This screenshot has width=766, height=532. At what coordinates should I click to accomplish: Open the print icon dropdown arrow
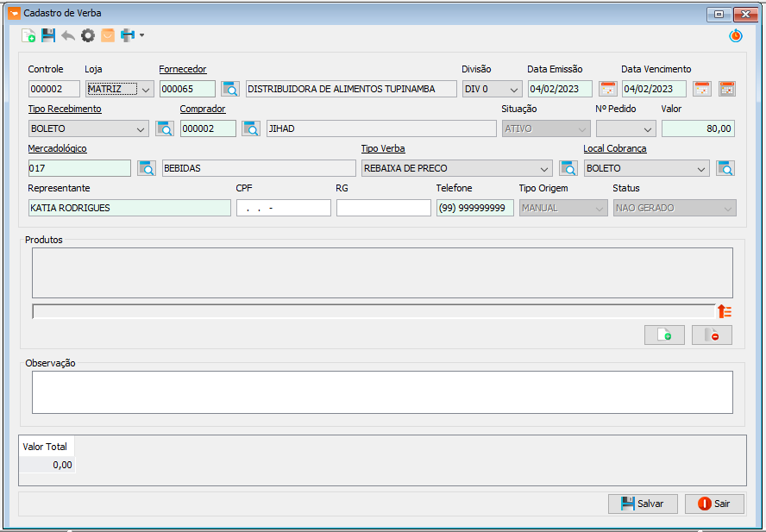pyautogui.click(x=141, y=35)
